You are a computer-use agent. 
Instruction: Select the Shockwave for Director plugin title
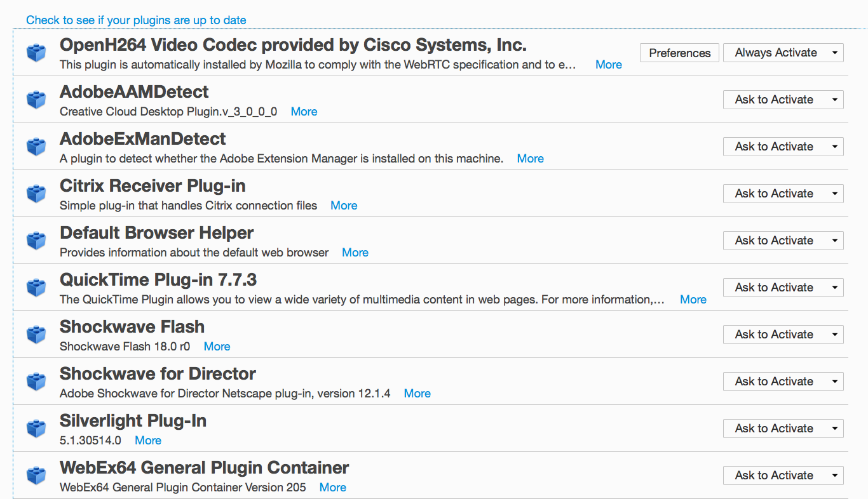158,374
